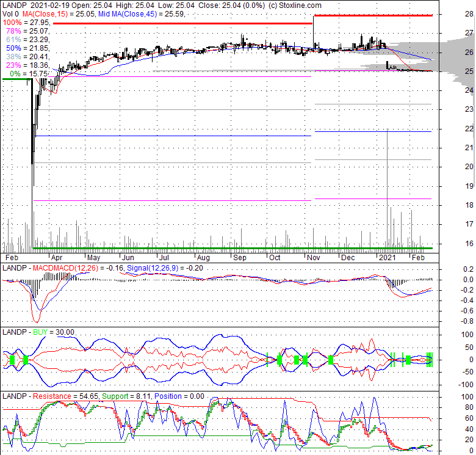The image size is (476, 455).
Task: Click the 100% = 27.95 Fibonacci label
Action: point(26,23)
